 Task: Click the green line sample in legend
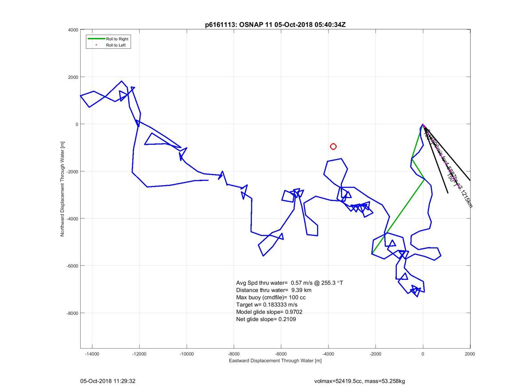pos(95,39)
